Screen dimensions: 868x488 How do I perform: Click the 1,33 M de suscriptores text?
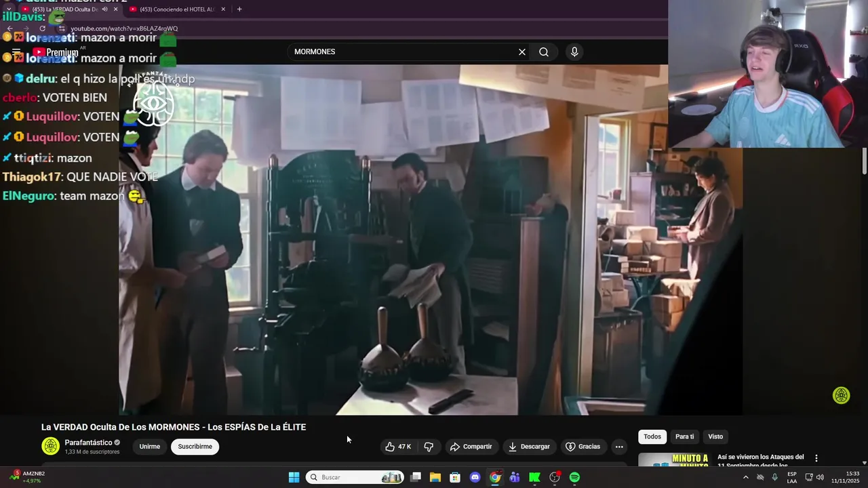[92, 452]
